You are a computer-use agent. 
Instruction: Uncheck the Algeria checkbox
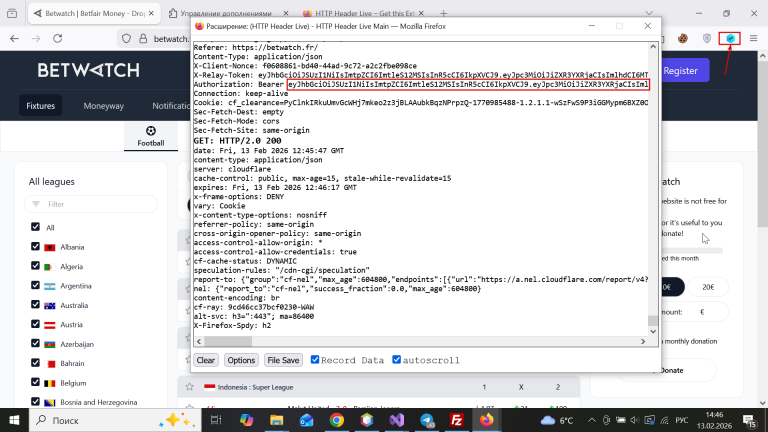pyautogui.click(x=35, y=265)
